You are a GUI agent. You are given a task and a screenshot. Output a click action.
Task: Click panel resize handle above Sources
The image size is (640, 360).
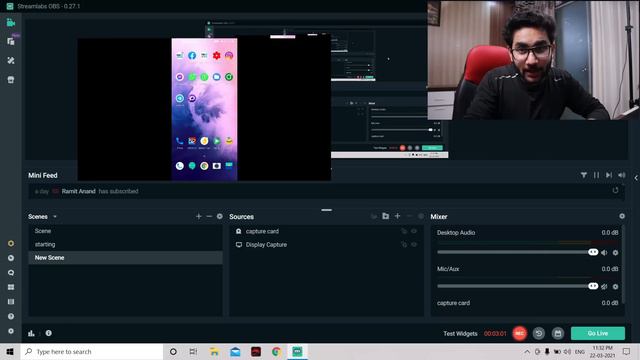pos(326,210)
